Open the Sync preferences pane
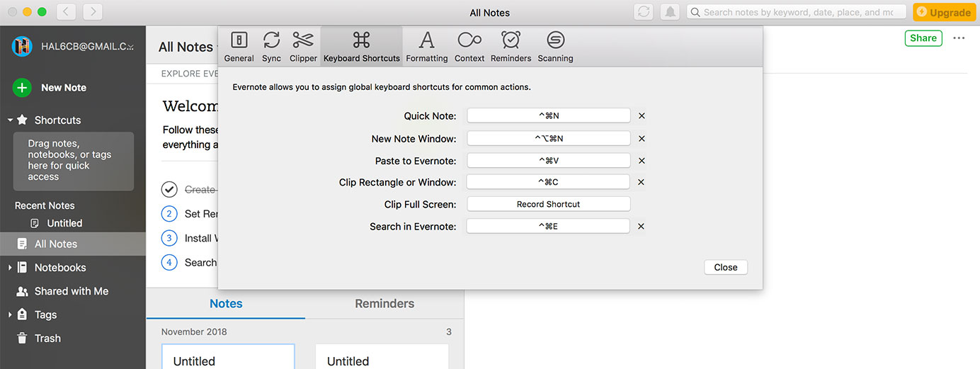The image size is (980, 369). (x=271, y=47)
